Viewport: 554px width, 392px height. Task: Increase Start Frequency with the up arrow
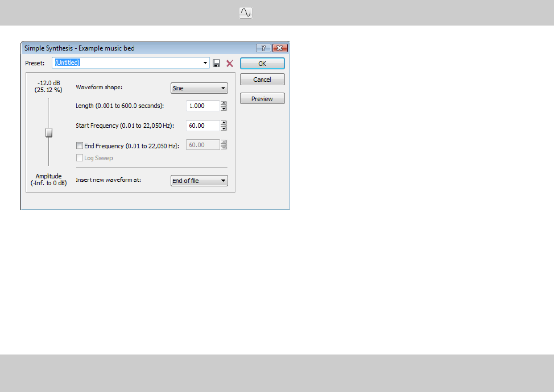point(224,123)
